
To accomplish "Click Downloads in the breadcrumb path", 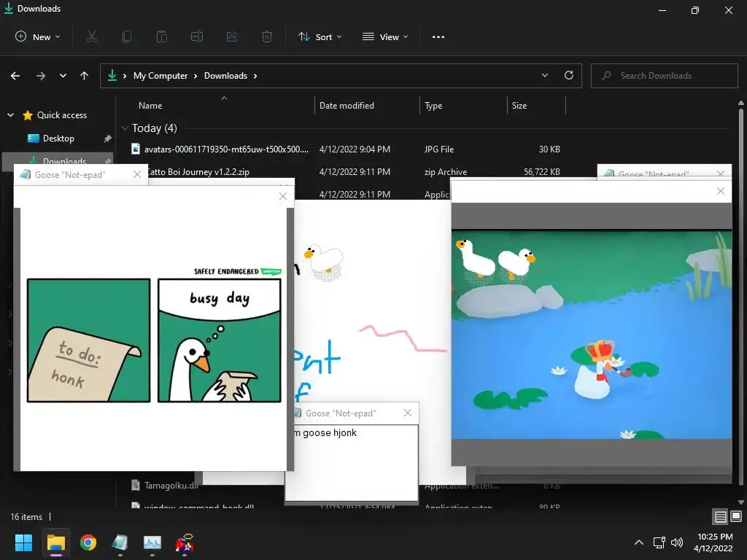I will (226, 76).
